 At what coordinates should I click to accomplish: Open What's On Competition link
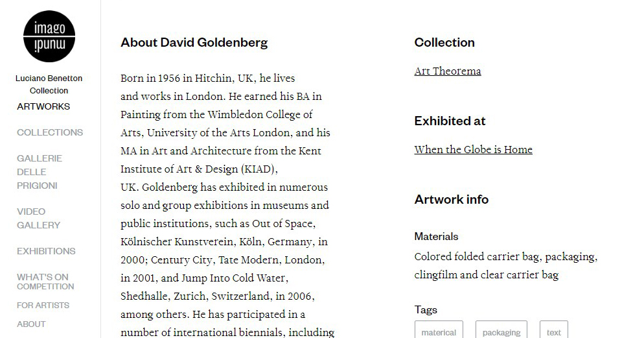[45, 282]
